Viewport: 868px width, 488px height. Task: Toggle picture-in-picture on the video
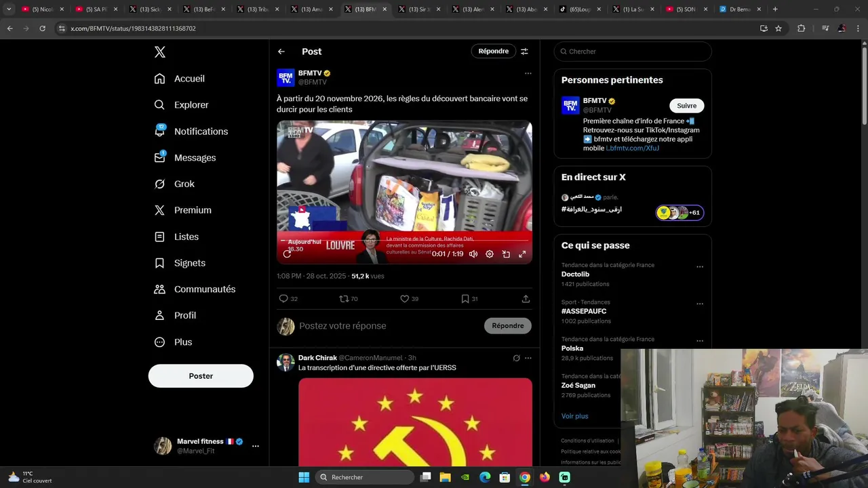point(506,254)
